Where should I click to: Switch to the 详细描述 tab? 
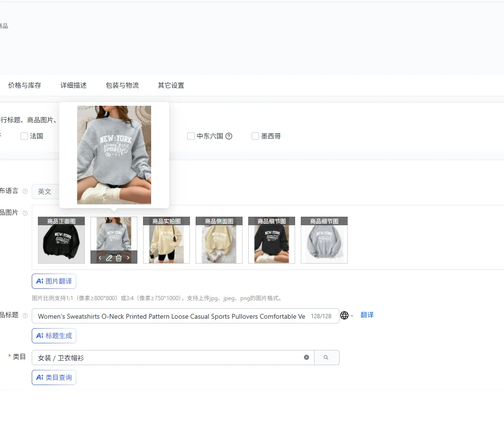coord(73,85)
